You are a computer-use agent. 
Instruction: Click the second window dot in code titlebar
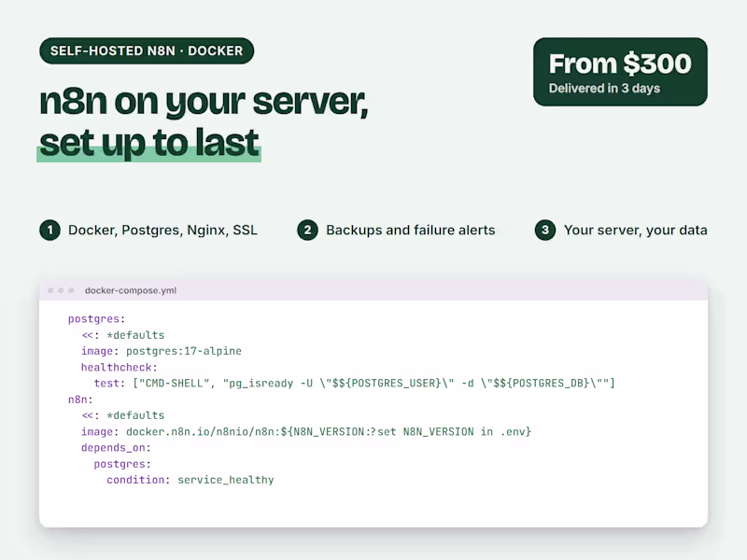point(61,290)
